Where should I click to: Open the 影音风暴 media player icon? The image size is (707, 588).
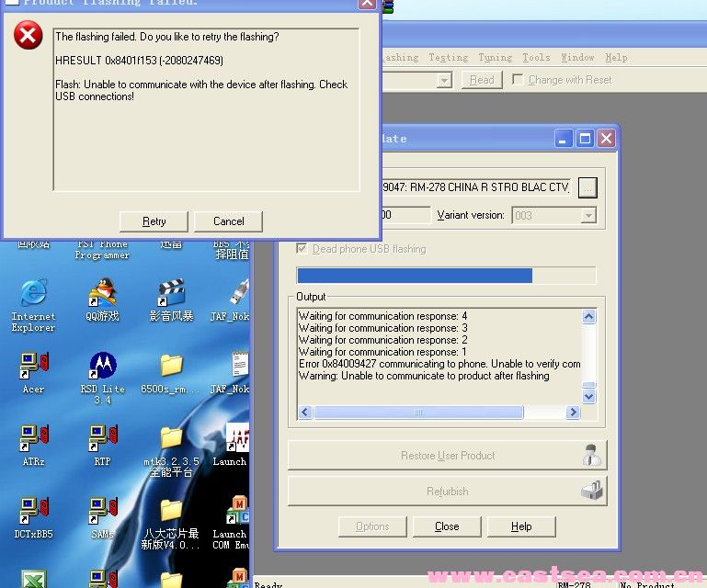point(171,295)
